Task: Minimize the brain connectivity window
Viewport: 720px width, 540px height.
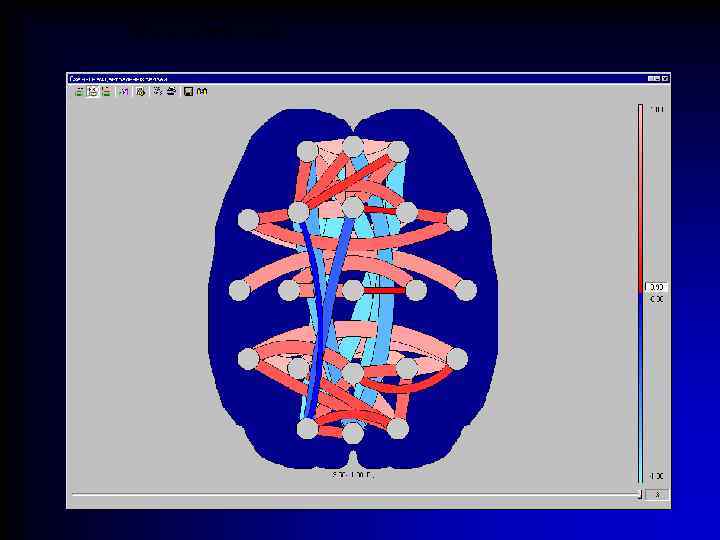Action: tap(651, 79)
